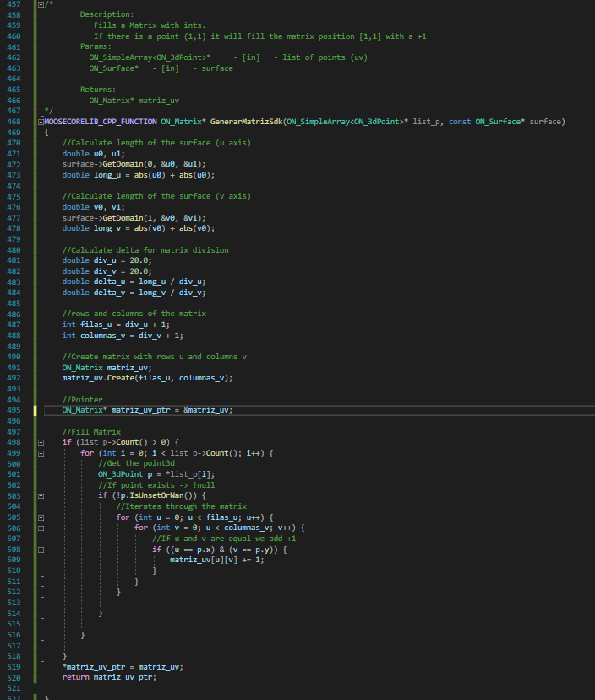Click the const keyword in the function signature

pyautogui.click(x=459, y=122)
